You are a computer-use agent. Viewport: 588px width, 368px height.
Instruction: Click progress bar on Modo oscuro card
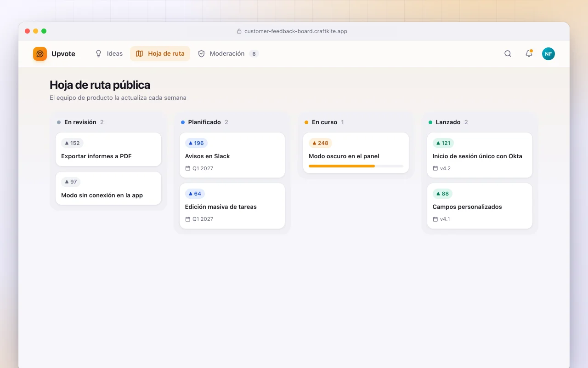[x=356, y=166]
